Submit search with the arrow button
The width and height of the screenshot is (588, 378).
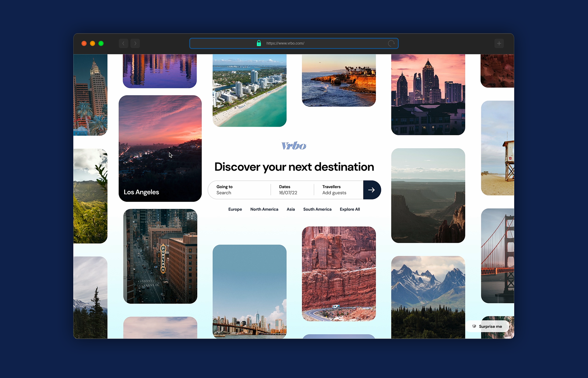(x=371, y=190)
